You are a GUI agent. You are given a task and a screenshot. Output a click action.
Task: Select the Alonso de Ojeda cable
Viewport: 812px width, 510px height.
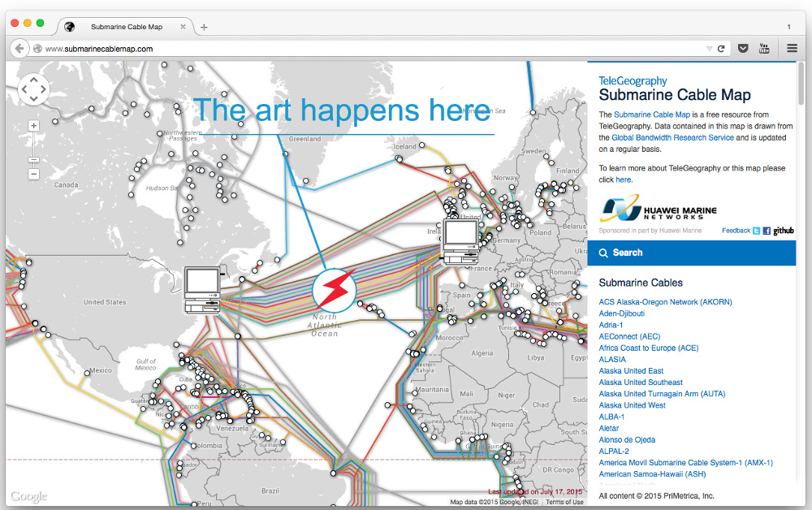[627, 439]
